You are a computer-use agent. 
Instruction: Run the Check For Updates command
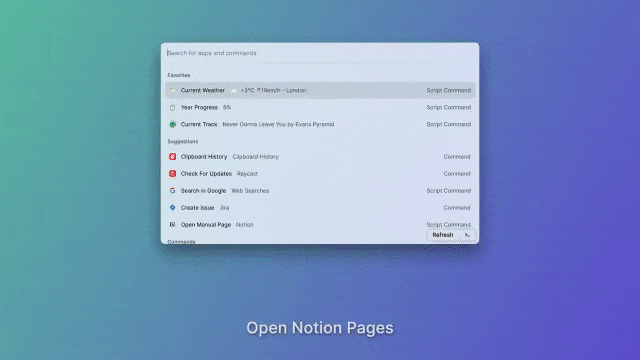tap(320, 173)
